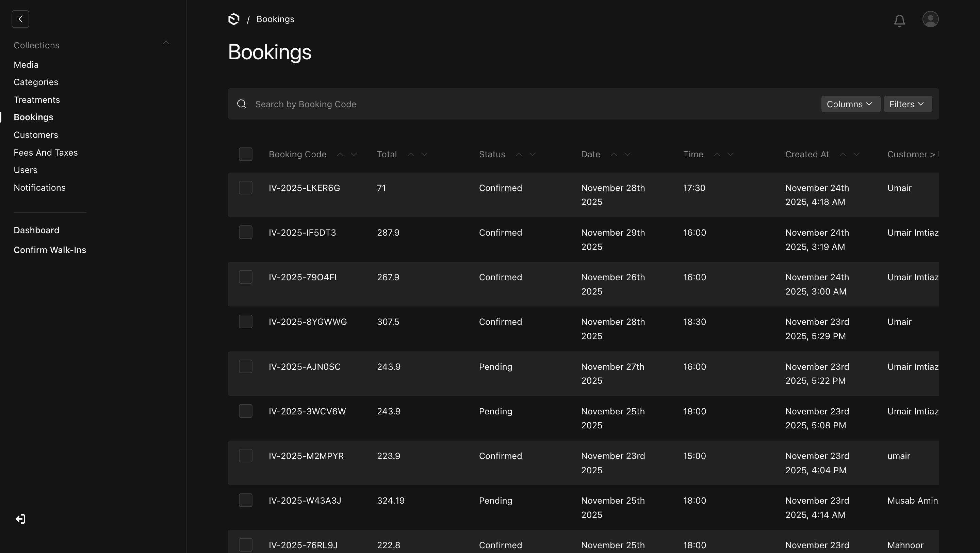Go to Customers in the sidebar

pos(36,135)
